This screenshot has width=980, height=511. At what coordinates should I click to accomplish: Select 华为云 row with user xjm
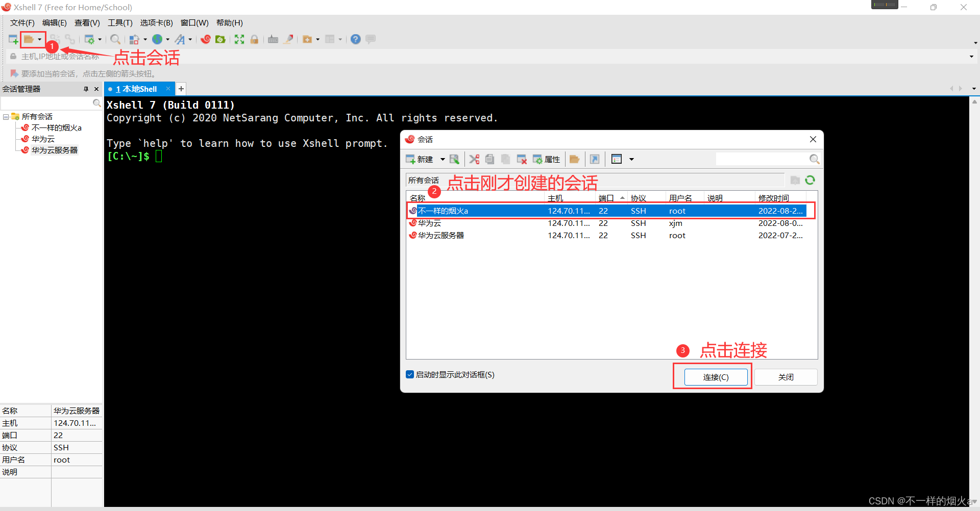coord(607,223)
